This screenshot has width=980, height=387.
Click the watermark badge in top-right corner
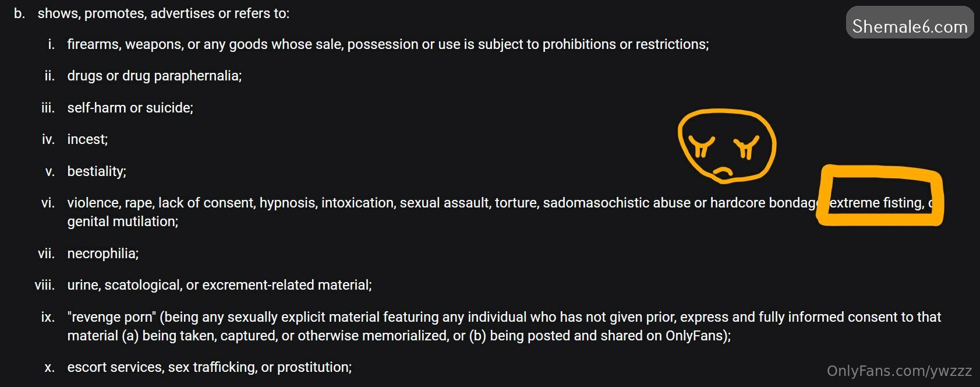click(x=910, y=23)
